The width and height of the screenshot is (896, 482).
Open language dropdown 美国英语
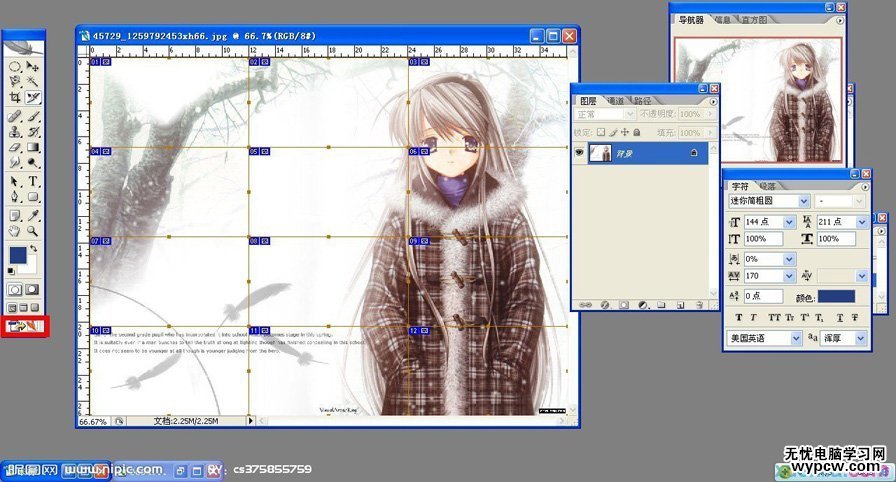pyautogui.click(x=796, y=338)
